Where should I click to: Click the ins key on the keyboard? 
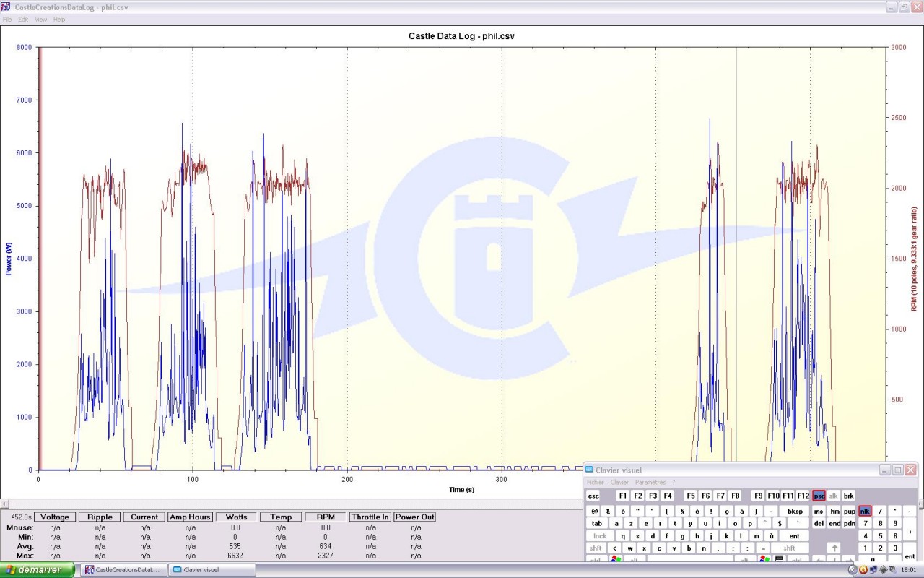[x=819, y=512]
